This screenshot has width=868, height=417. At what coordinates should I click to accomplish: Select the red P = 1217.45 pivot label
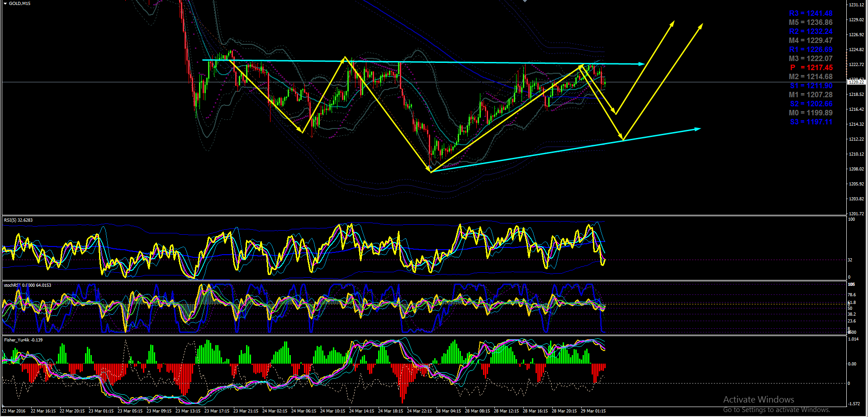[811, 68]
